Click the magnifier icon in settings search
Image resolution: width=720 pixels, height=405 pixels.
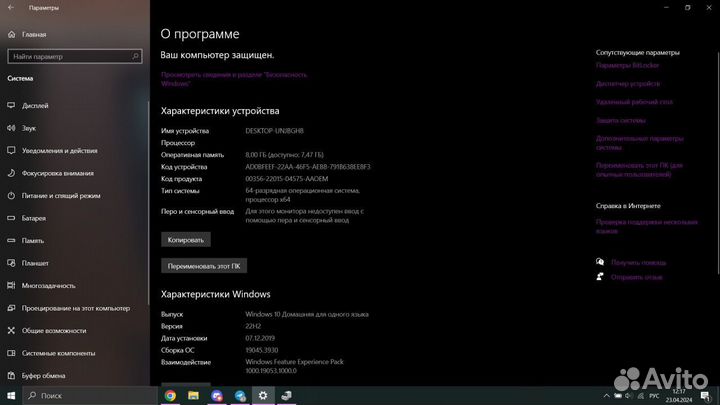(x=135, y=56)
